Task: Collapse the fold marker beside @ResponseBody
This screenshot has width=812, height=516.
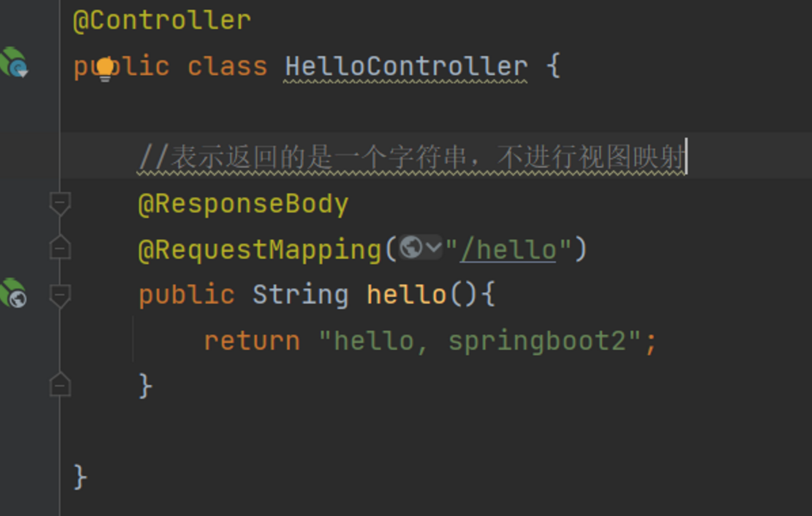Action: [60, 203]
